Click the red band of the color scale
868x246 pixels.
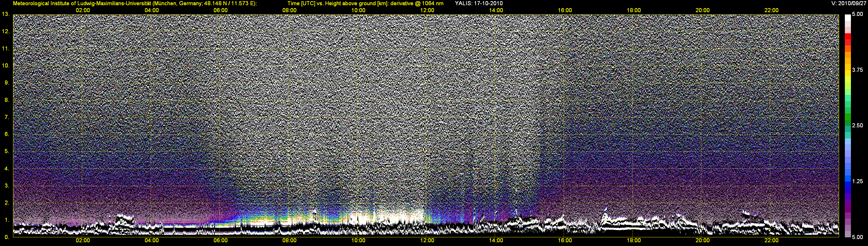pyautogui.click(x=848, y=36)
